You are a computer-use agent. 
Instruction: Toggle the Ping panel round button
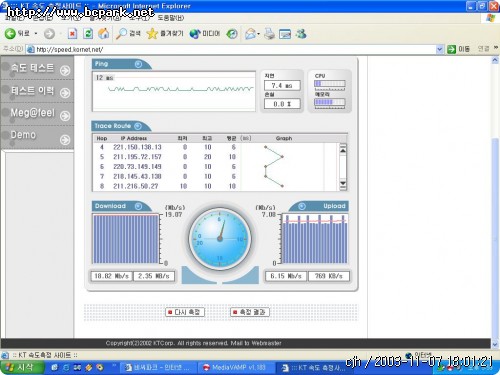pos(138,64)
